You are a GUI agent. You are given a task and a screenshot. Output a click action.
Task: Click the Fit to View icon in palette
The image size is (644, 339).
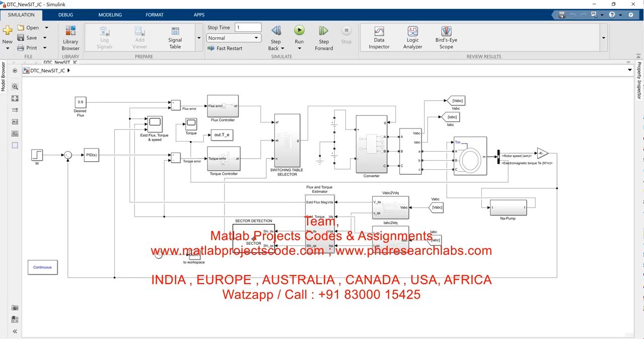[15, 99]
